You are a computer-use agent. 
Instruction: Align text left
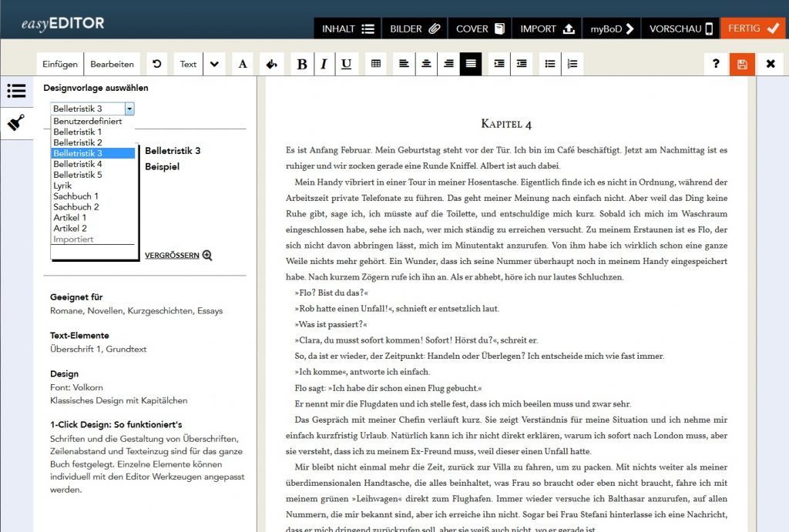click(404, 64)
